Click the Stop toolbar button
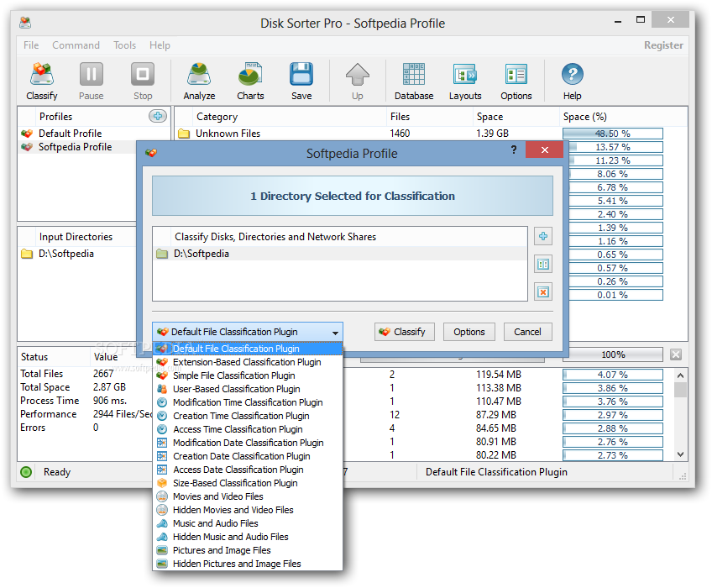Viewport: 712px width, 588px height. click(x=143, y=81)
